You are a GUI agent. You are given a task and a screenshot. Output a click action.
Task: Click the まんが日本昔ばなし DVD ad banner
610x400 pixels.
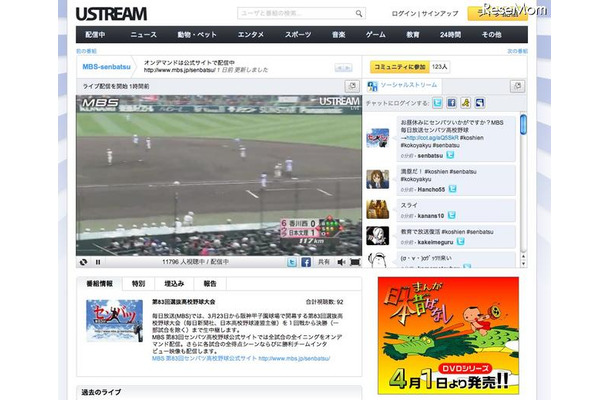(x=448, y=335)
